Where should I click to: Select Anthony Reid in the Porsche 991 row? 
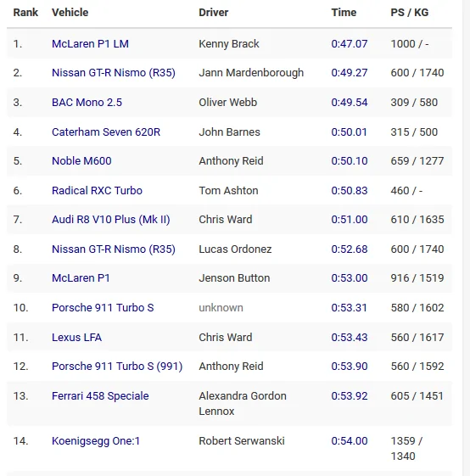coord(231,367)
